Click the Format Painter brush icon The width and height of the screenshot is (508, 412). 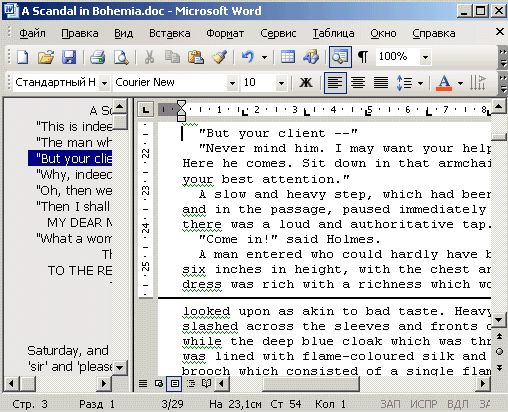tap(220, 57)
